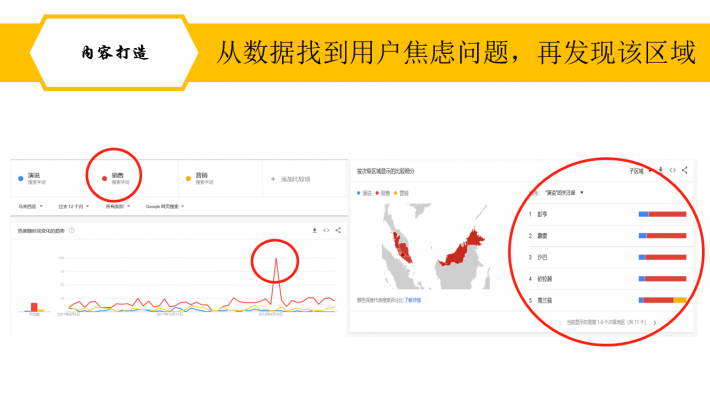Select the yellow 营销 search term
The image size is (710, 396).
[x=200, y=178]
